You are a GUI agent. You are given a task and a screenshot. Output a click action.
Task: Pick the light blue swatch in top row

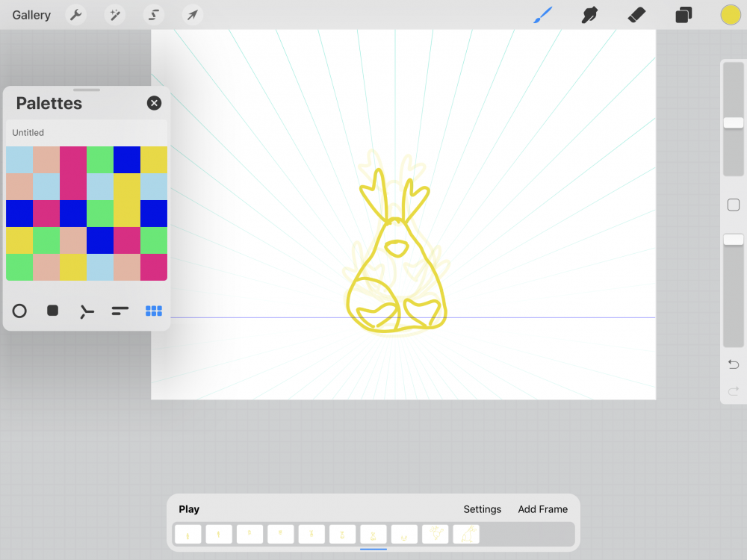click(x=19, y=160)
